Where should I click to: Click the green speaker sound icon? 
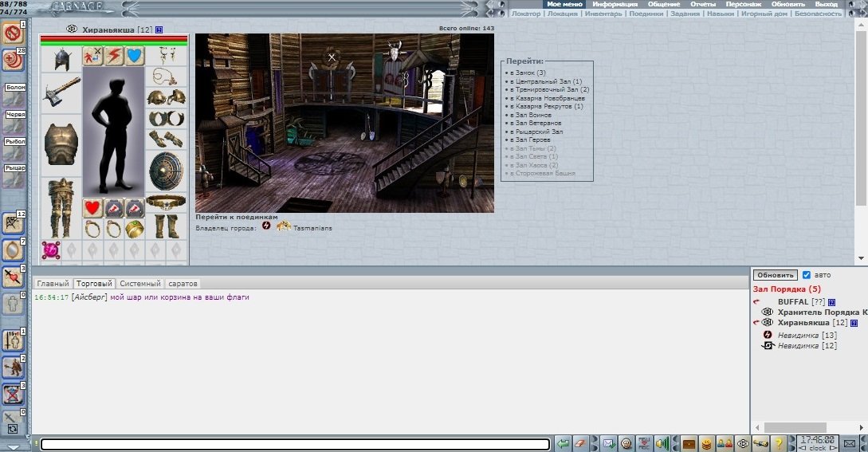coord(662,443)
